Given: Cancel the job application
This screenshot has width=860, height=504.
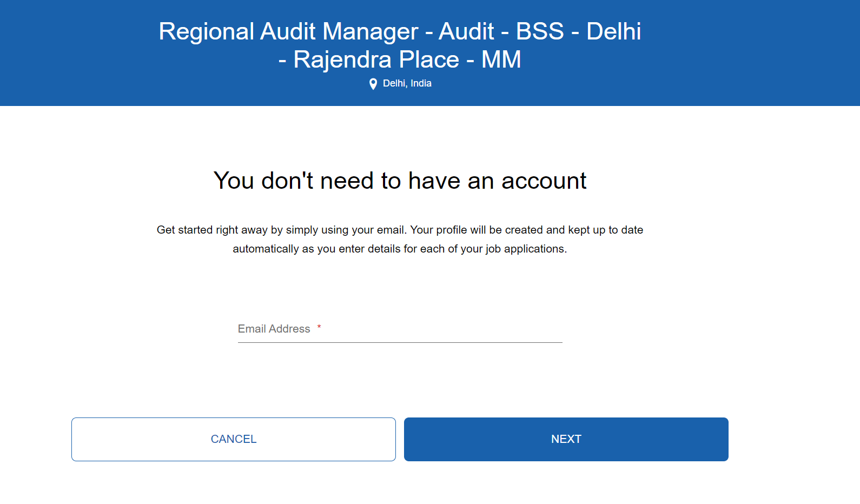Looking at the screenshot, I should tap(234, 439).
